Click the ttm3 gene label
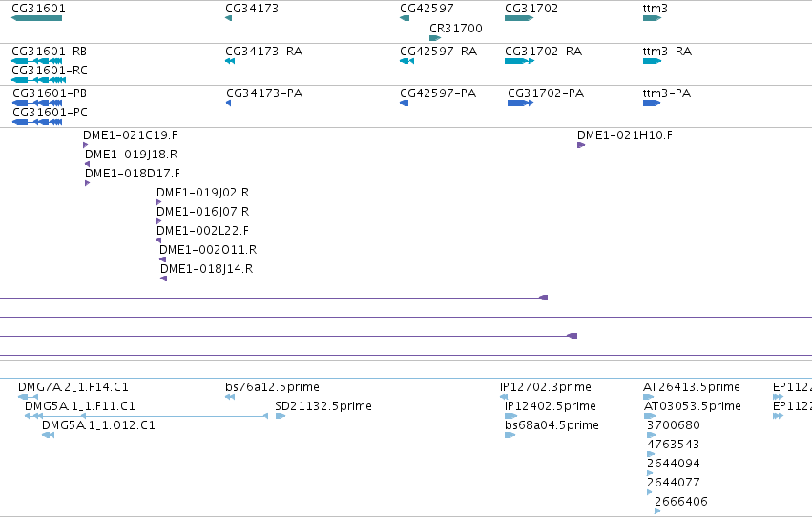The width and height of the screenshot is (812, 517). [656, 9]
